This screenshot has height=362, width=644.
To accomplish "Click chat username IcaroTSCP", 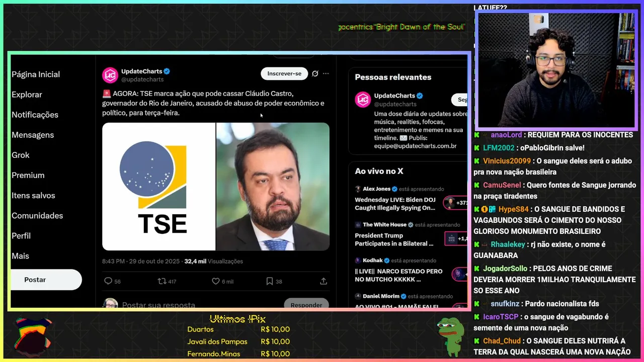I will [501, 317].
